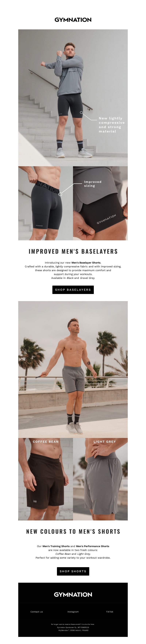Select the COFFEE BEAN shorts image

click(x=45, y=479)
